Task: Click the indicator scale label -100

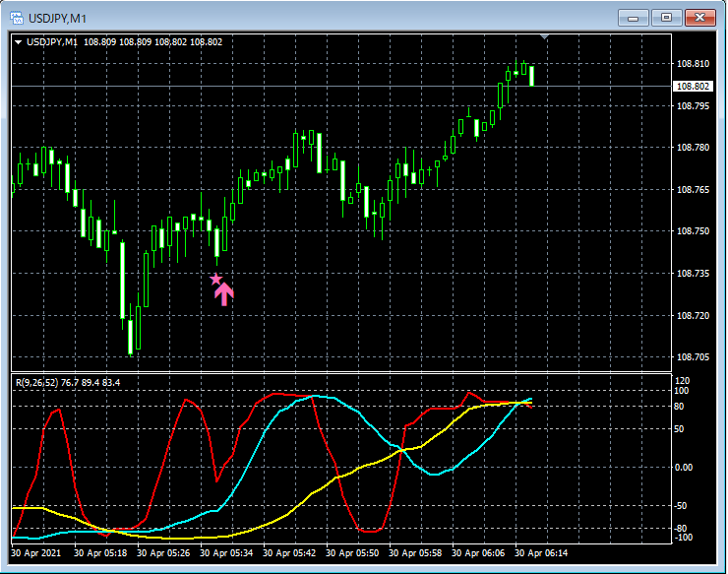Action: 683,538
